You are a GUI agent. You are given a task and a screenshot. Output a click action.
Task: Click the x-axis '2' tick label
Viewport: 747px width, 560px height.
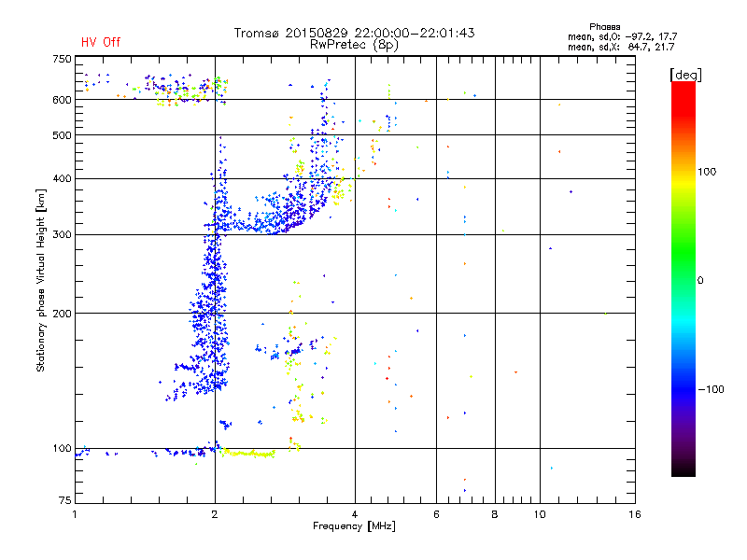[215, 514]
